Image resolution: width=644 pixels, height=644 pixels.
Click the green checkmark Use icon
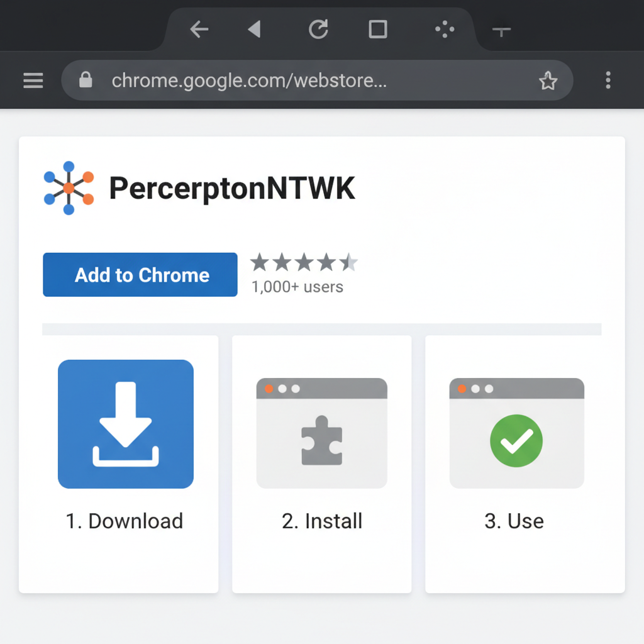point(516,440)
